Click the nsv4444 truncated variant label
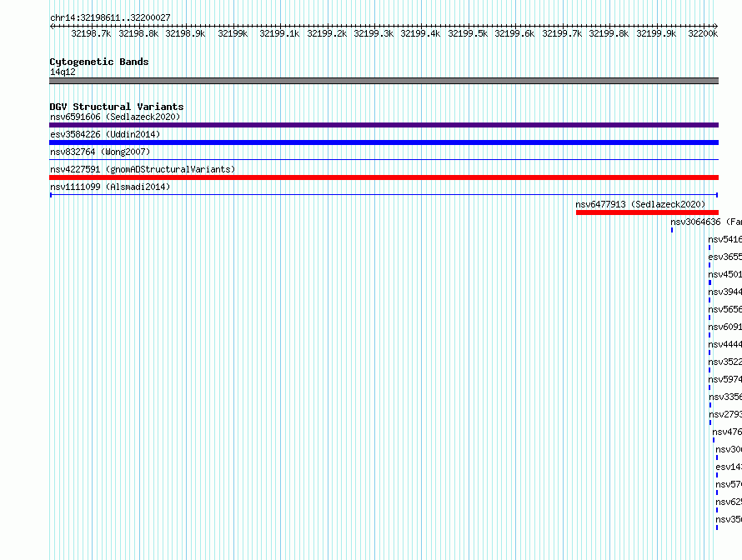 click(725, 344)
